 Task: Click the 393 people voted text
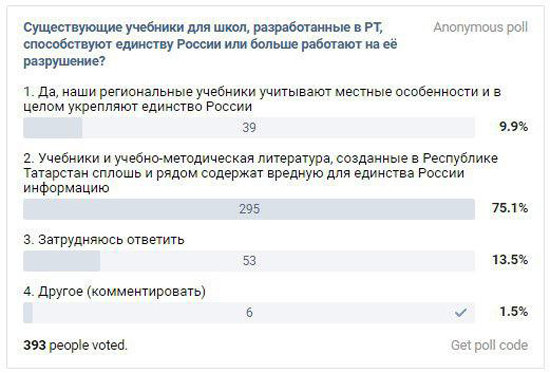coord(75,345)
